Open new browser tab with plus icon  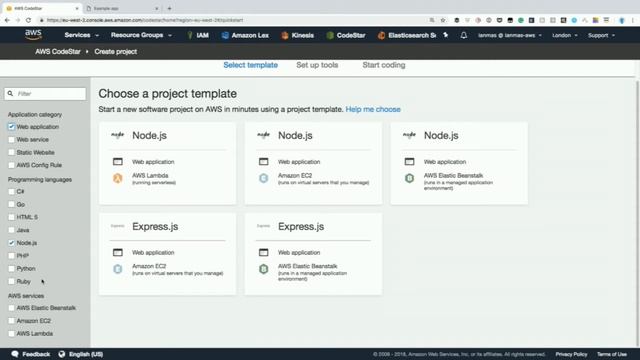(169, 8)
